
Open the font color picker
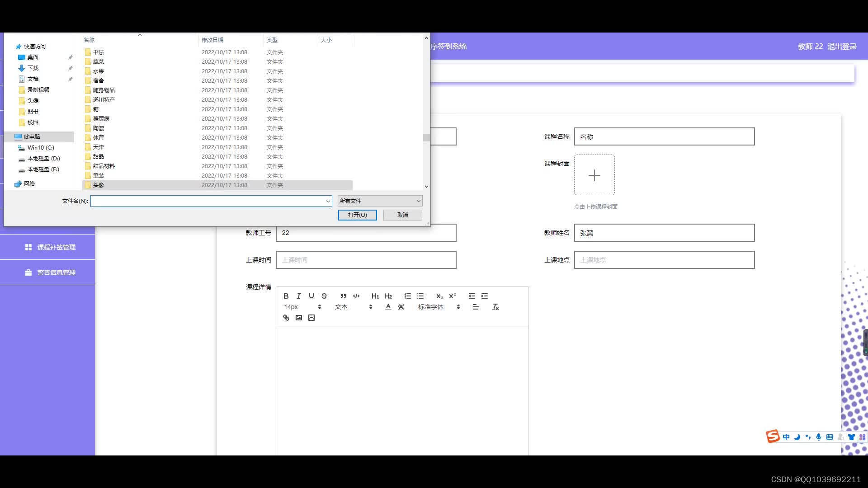click(x=388, y=307)
